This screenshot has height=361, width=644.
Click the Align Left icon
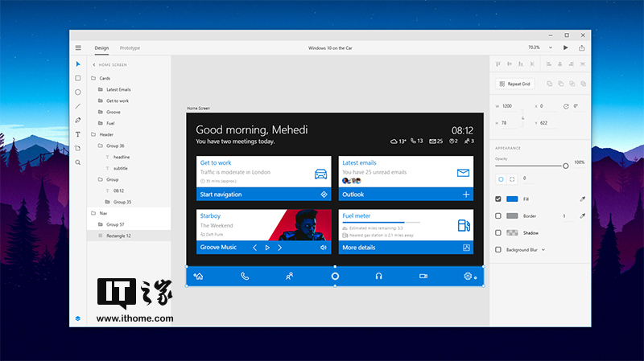(x=549, y=64)
